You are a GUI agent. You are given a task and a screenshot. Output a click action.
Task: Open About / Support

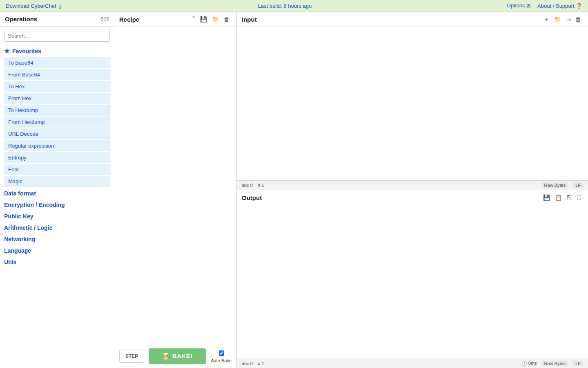point(559,6)
